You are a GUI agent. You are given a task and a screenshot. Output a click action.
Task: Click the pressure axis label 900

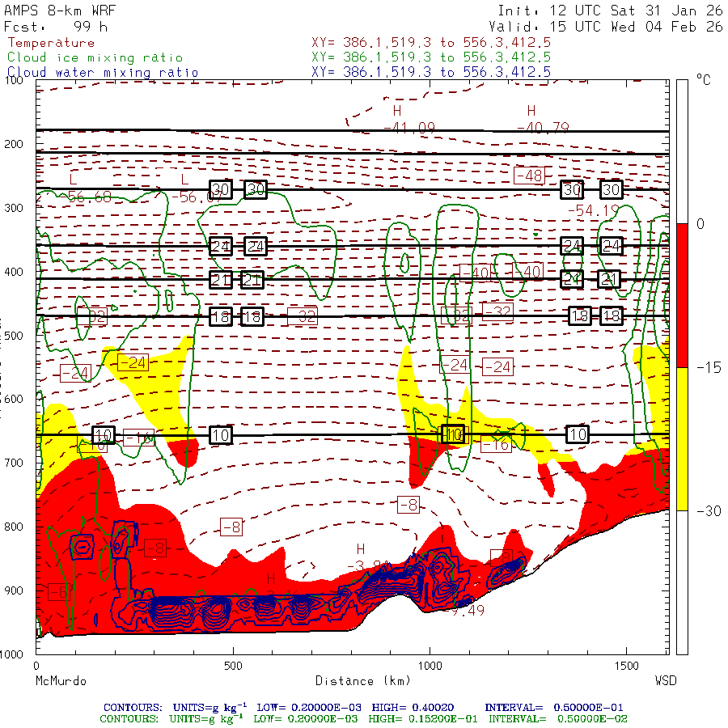pyautogui.click(x=14, y=590)
